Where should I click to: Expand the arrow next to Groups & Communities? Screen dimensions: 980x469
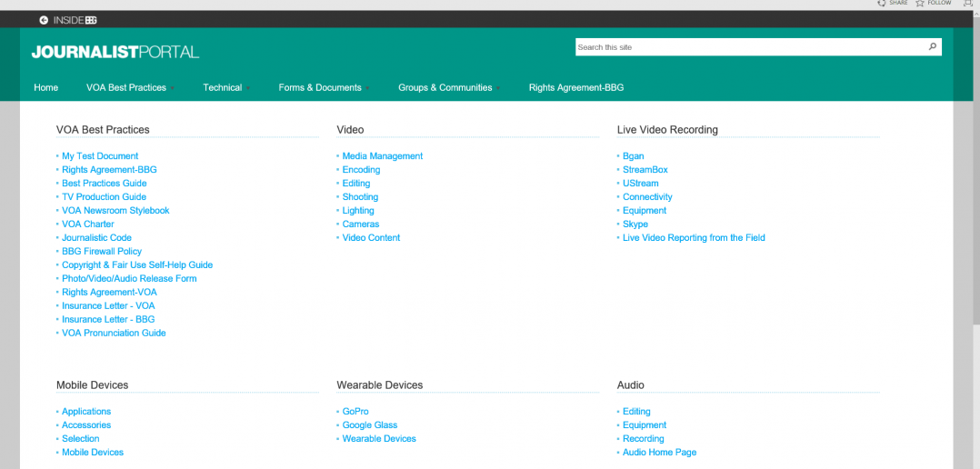pos(498,88)
